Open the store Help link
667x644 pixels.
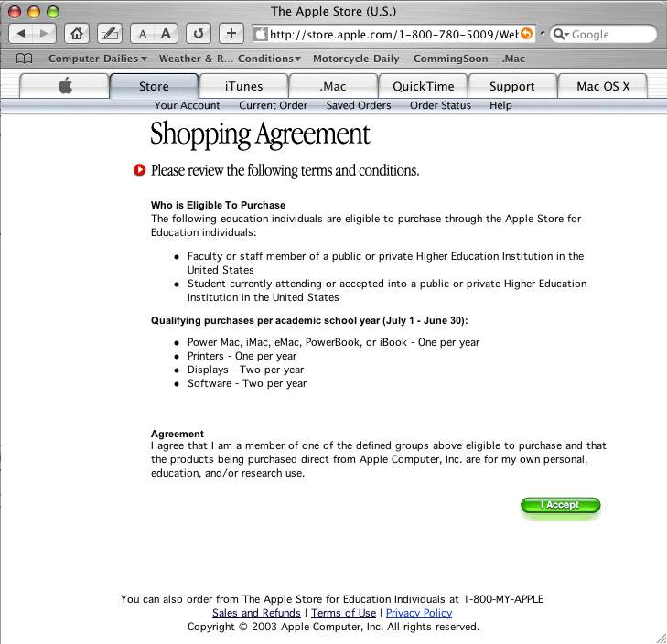click(500, 105)
